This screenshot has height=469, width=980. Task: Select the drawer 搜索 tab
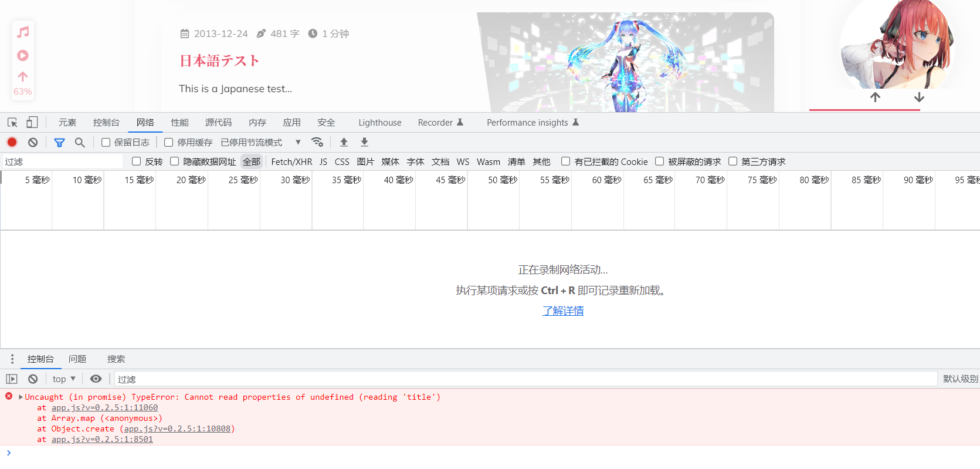point(116,359)
